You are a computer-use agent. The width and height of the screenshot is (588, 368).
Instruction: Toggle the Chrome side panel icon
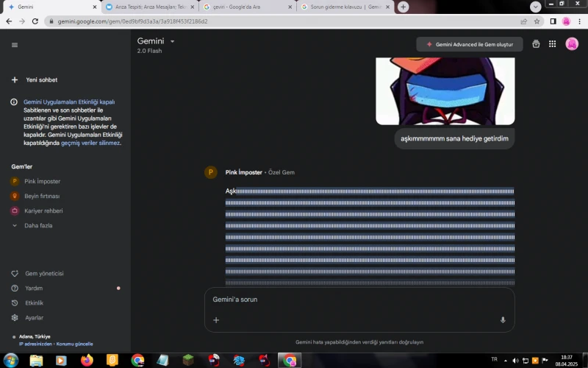(x=553, y=21)
